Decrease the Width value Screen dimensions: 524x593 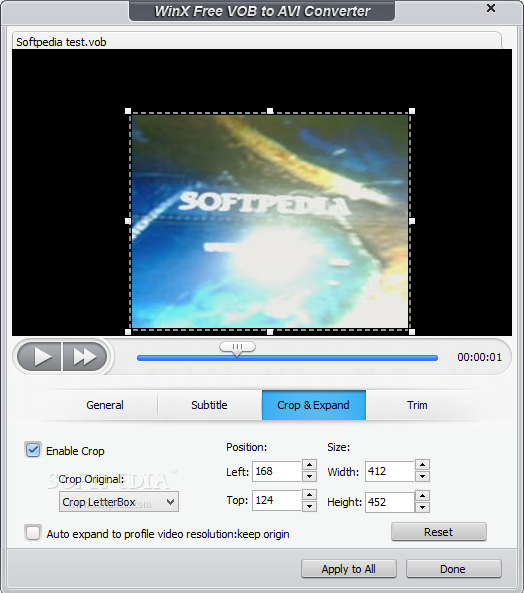tap(423, 477)
